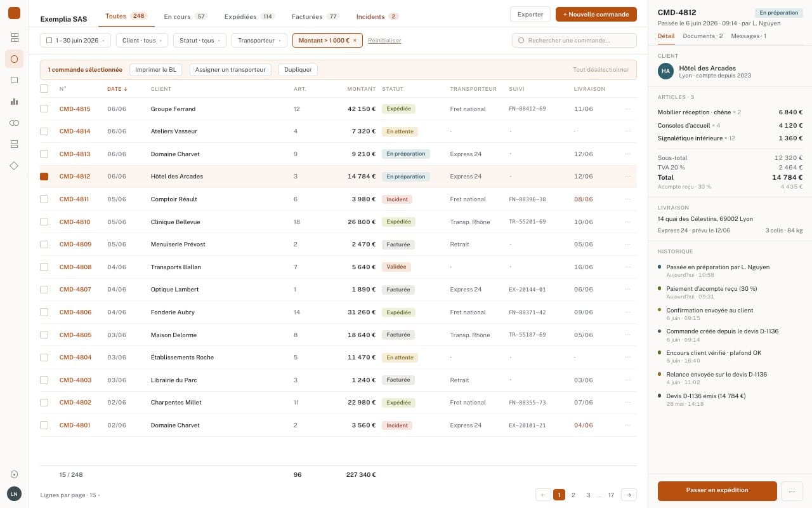812x508 pixels.
Task: Click Assigner un transporteur button
Action: coord(230,70)
